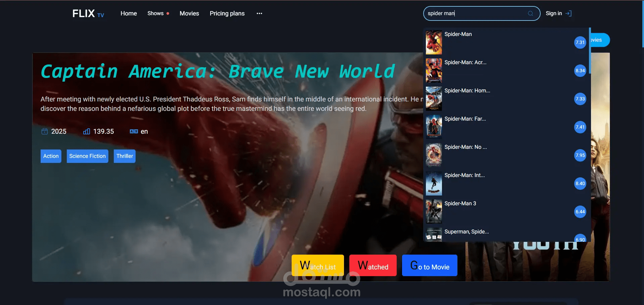Screen dimensions: 644x305
Task: Click the partially hidden Movies pill tab
Action: pos(600,40)
